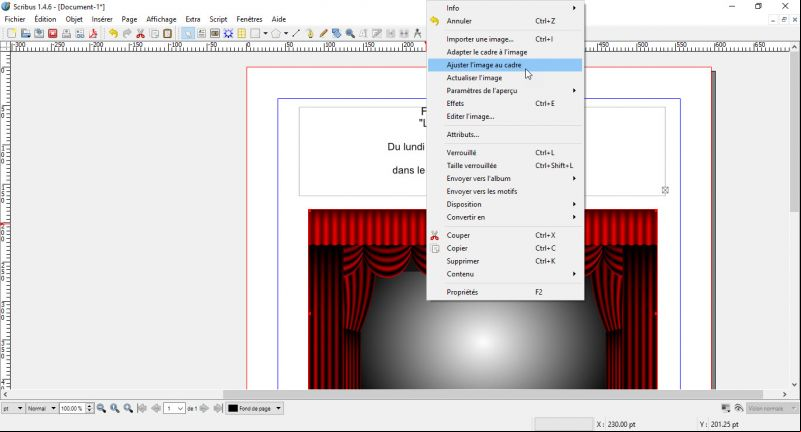Expand the Info submenu

pyautogui.click(x=505, y=8)
